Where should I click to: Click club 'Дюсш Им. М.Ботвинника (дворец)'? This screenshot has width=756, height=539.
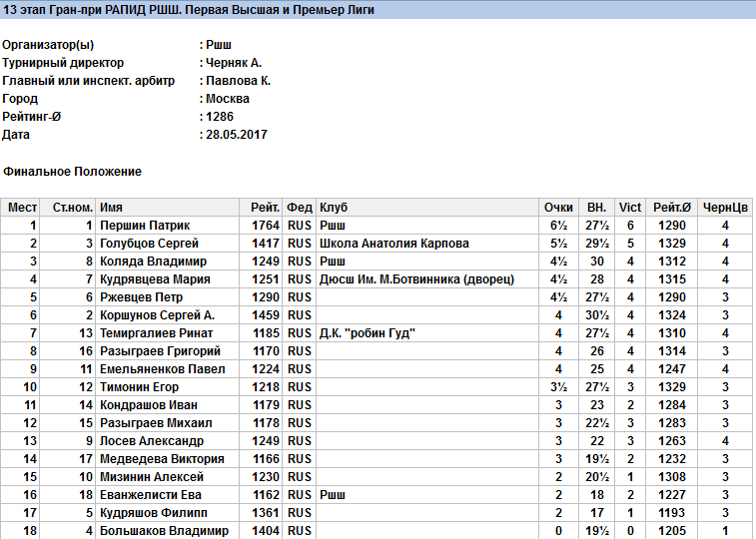416,278
